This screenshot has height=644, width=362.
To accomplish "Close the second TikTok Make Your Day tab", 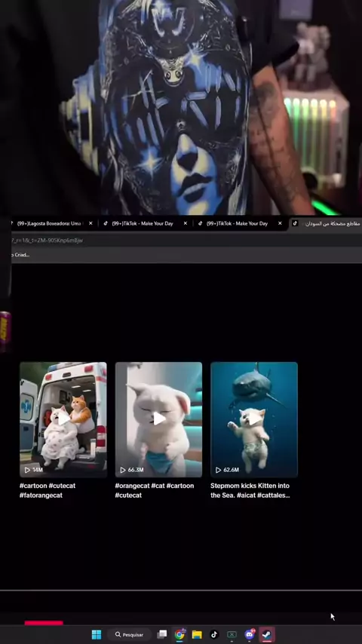I will coord(280,223).
